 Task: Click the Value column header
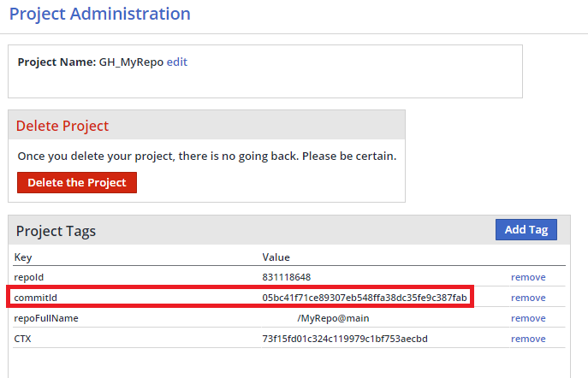[276, 257]
